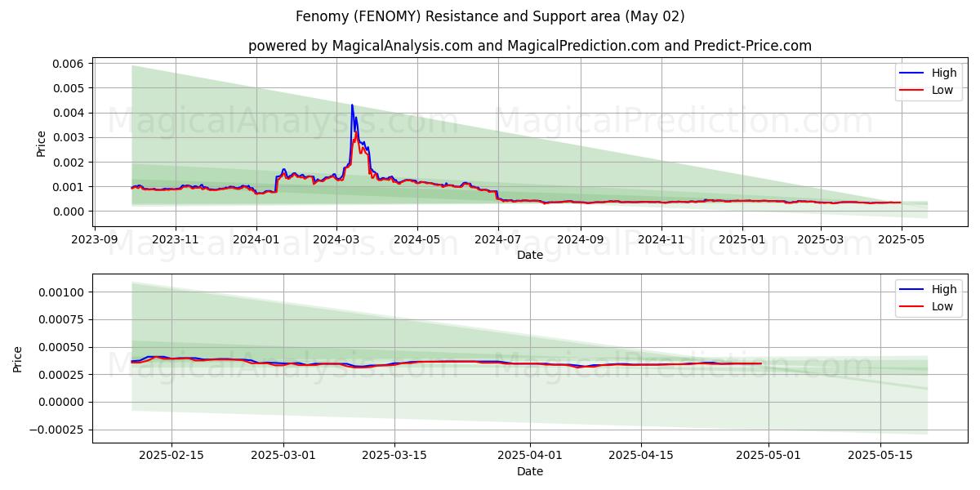Image resolution: width=980 pixels, height=490 pixels.
Task: Click the '2025-05-01' tick label in the bottom chart
Action: coord(768,455)
